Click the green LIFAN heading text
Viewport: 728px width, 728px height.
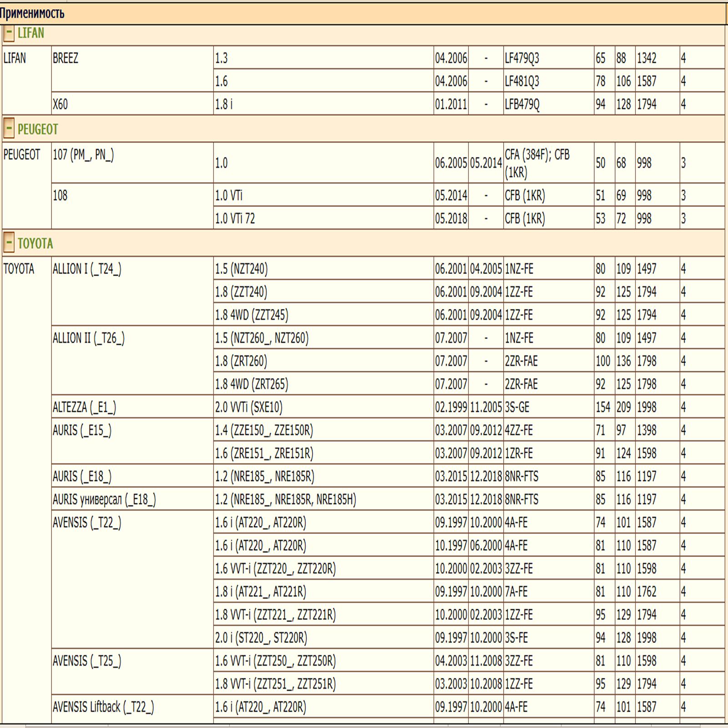click(x=31, y=34)
